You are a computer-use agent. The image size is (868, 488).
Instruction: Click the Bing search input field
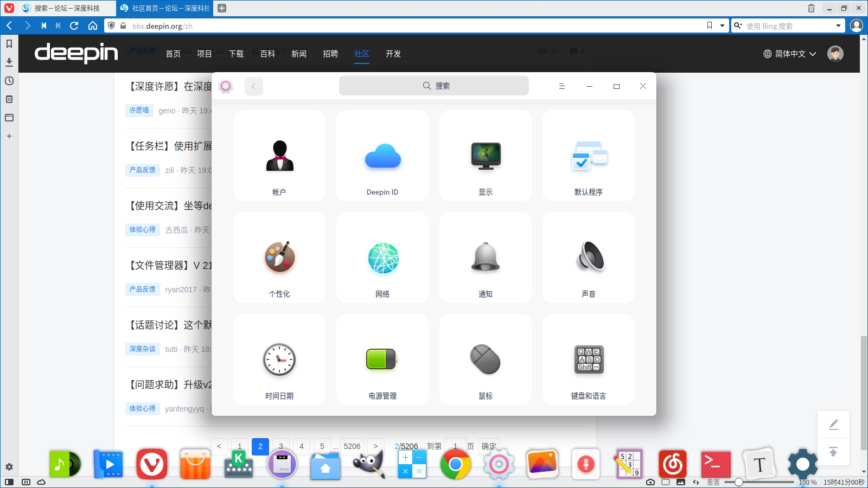tap(789, 26)
